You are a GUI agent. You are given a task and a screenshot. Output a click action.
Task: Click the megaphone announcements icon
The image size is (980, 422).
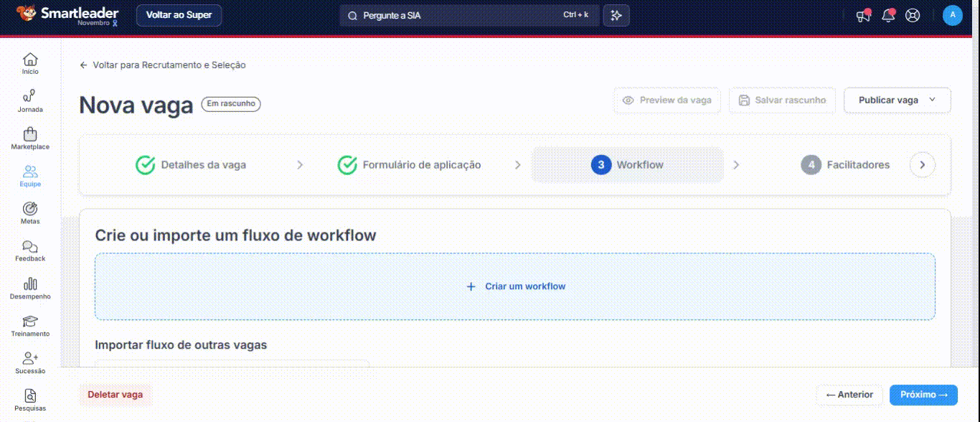tap(863, 16)
